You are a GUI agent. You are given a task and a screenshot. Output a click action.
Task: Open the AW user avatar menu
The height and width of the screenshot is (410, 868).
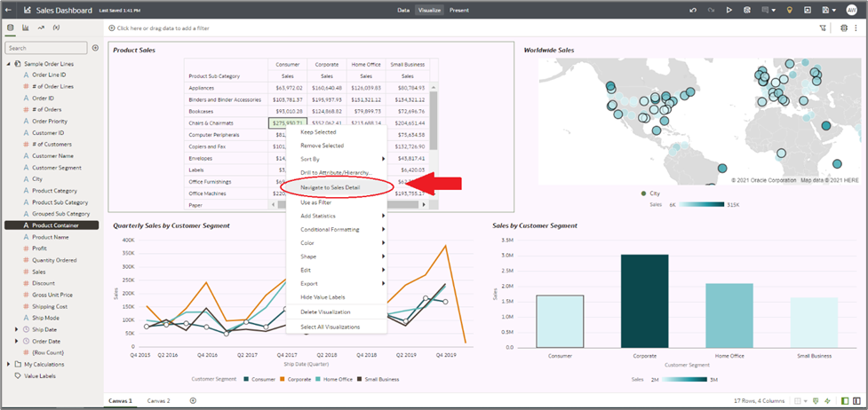(851, 10)
